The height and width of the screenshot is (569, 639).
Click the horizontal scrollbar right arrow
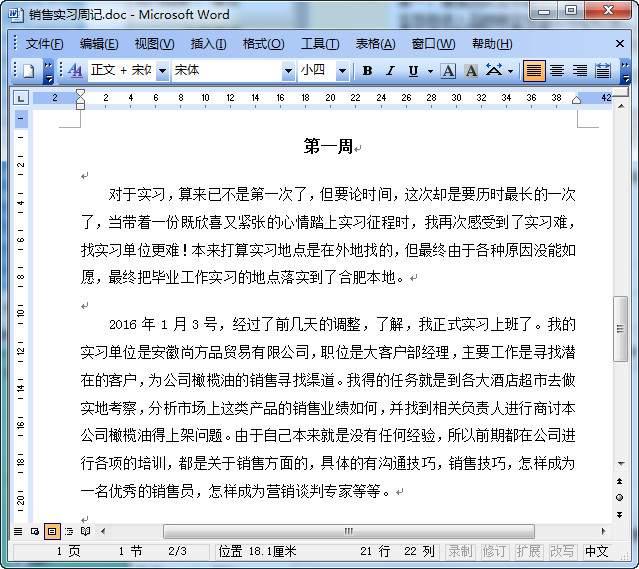[604, 531]
